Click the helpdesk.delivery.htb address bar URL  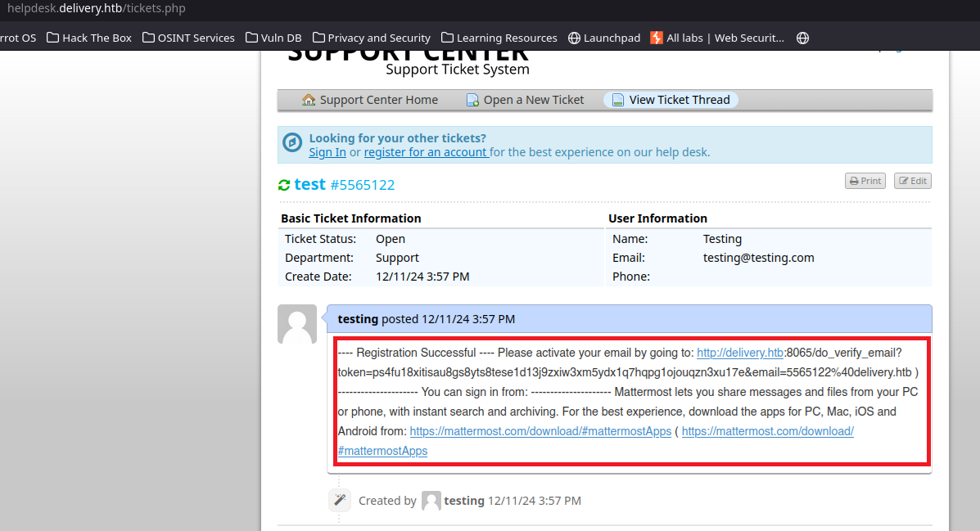[x=97, y=9]
